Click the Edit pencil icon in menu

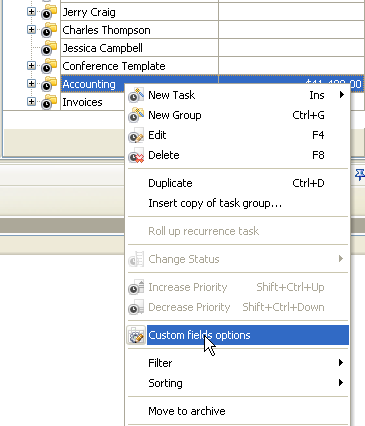click(136, 135)
